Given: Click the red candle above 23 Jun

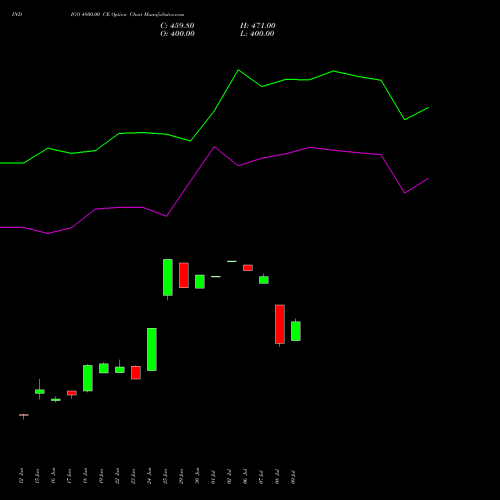Looking at the screenshot, I should click(136, 373).
